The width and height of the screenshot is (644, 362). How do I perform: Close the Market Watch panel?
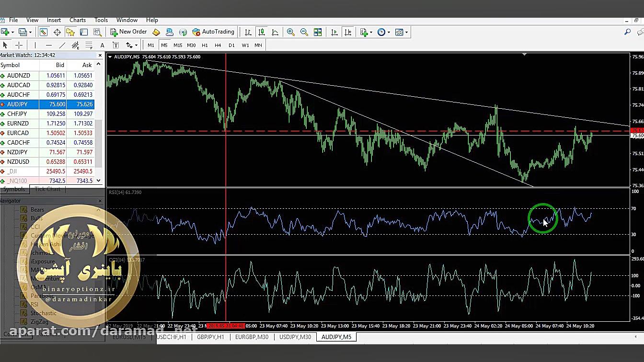click(100, 55)
